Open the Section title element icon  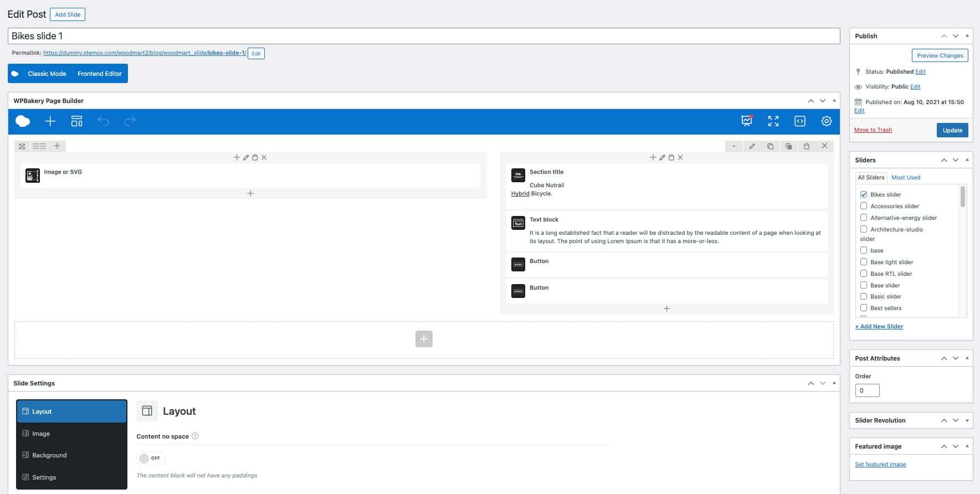coord(518,176)
